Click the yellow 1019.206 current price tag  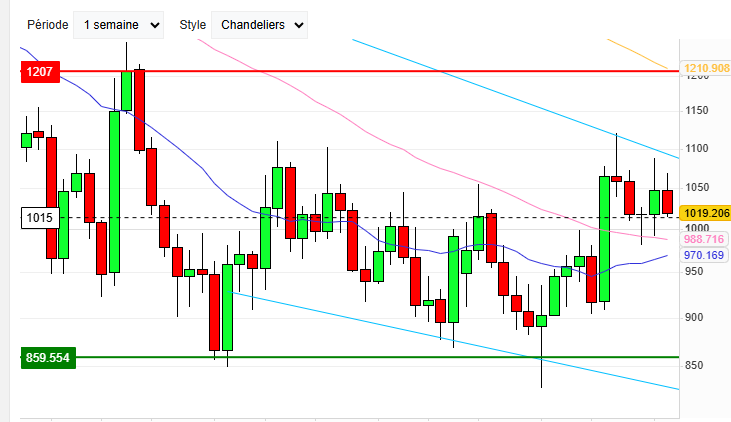point(706,213)
